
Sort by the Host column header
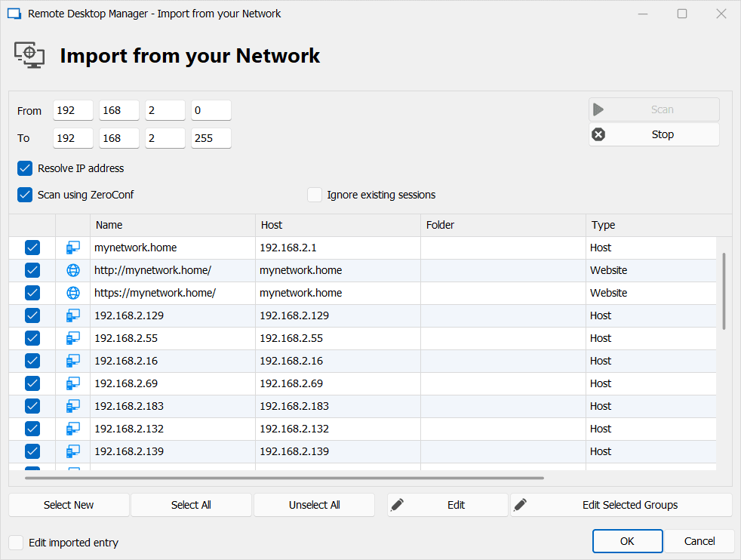click(338, 226)
